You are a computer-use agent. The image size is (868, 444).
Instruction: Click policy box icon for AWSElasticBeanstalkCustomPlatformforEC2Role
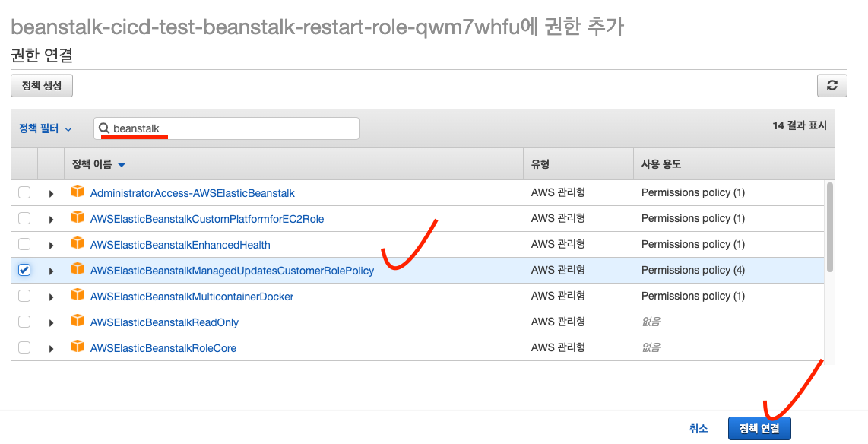coord(78,217)
